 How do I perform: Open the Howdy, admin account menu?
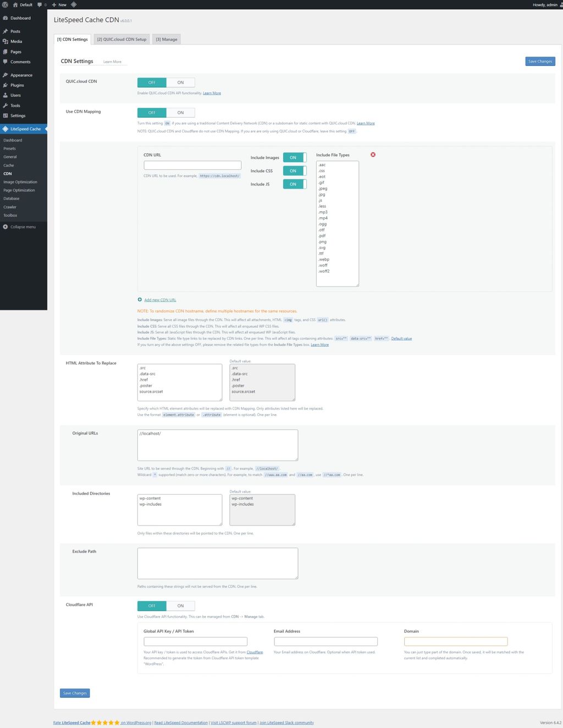(x=548, y=4)
